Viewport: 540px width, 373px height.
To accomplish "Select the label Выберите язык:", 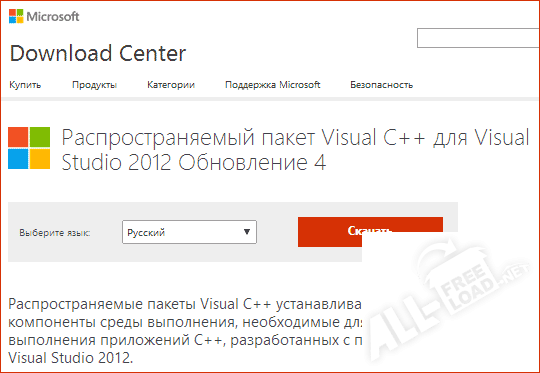I will 55,233.
